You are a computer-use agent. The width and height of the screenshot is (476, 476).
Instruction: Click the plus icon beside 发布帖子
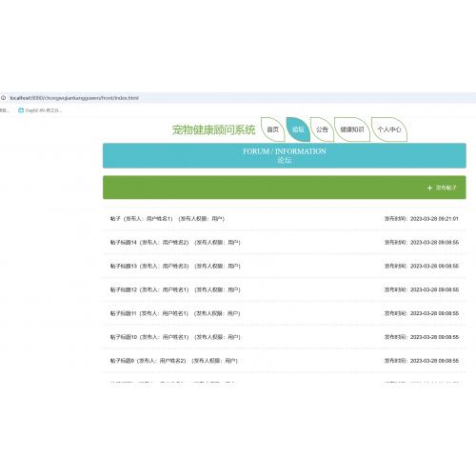click(429, 188)
